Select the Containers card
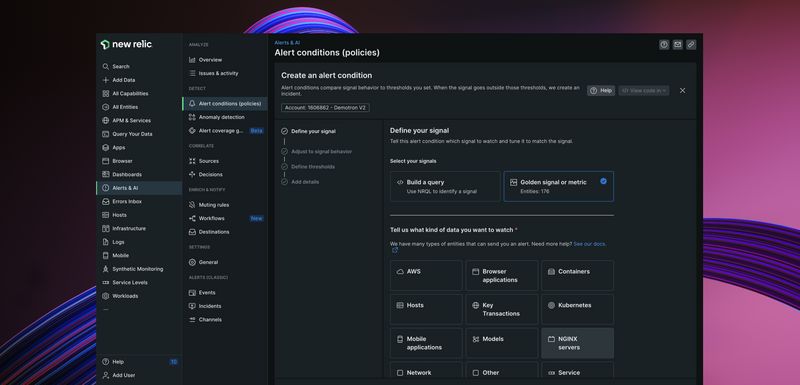Screen dimensions: 800x385 click(x=578, y=276)
